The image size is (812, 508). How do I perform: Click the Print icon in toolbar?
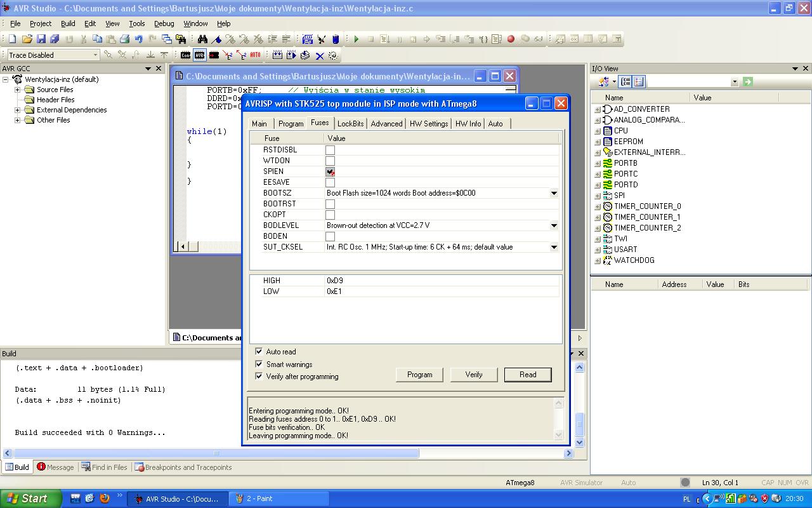click(x=125, y=39)
